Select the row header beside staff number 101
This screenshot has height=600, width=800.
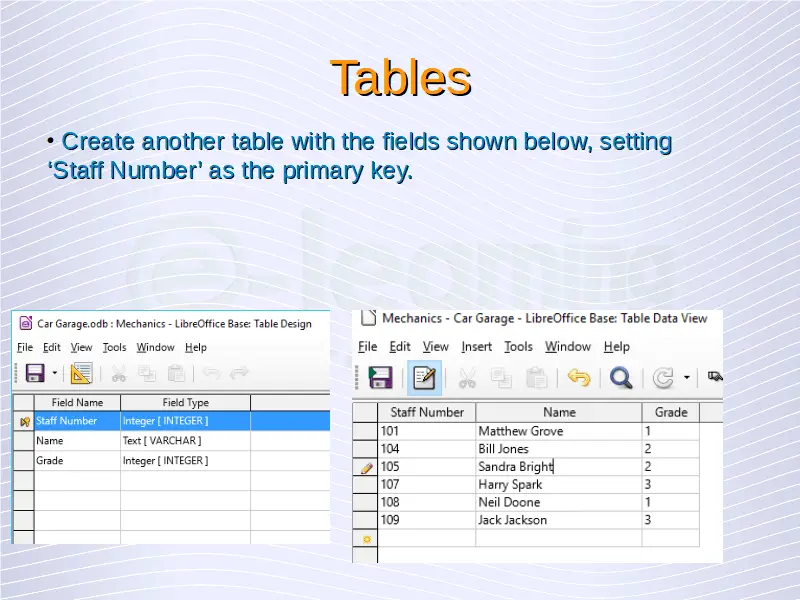point(365,431)
